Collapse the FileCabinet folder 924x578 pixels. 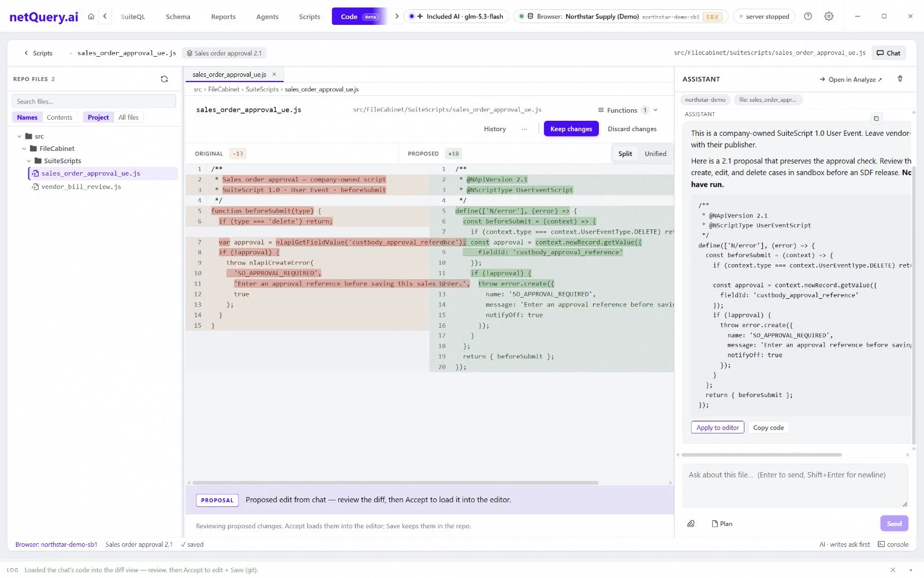coord(24,149)
